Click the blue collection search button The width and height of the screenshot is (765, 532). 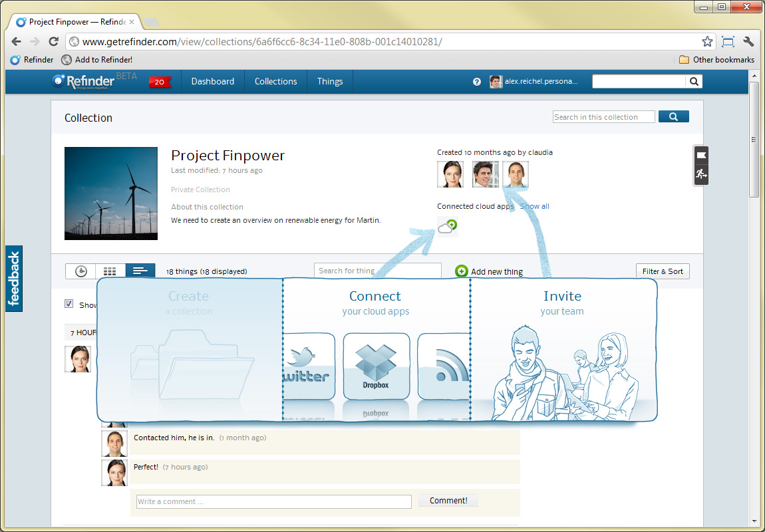[x=673, y=117]
